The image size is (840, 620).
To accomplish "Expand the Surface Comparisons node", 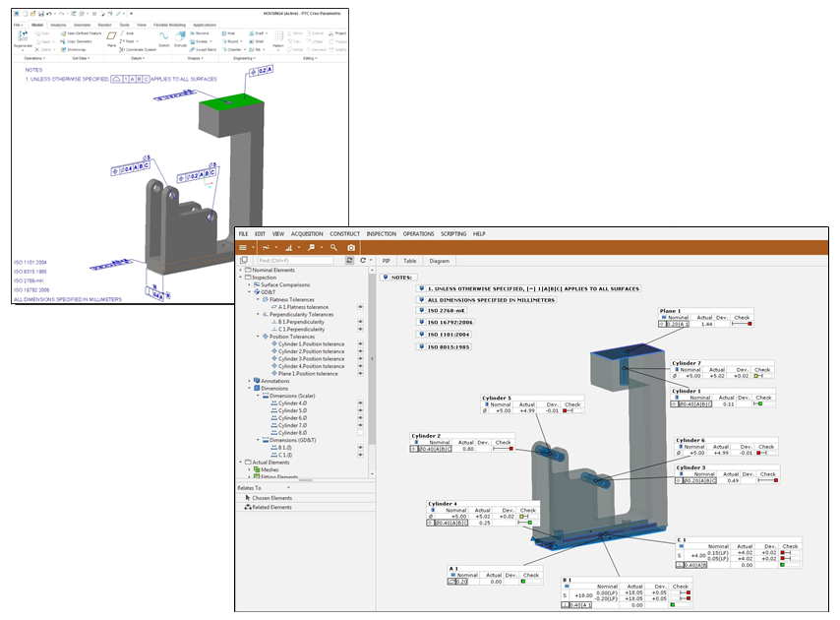I will 249,285.
